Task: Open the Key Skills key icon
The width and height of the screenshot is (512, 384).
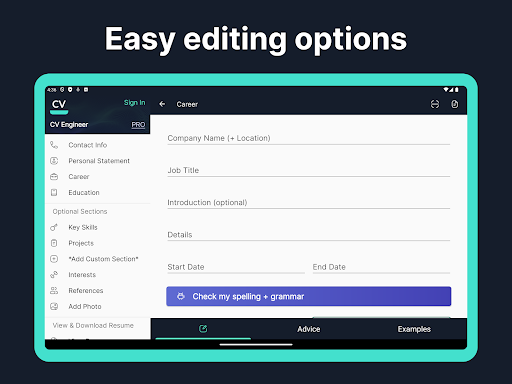Action: click(54, 227)
